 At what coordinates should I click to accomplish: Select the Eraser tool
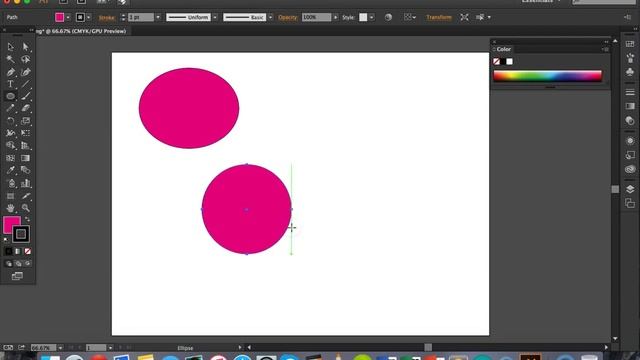click(25, 109)
